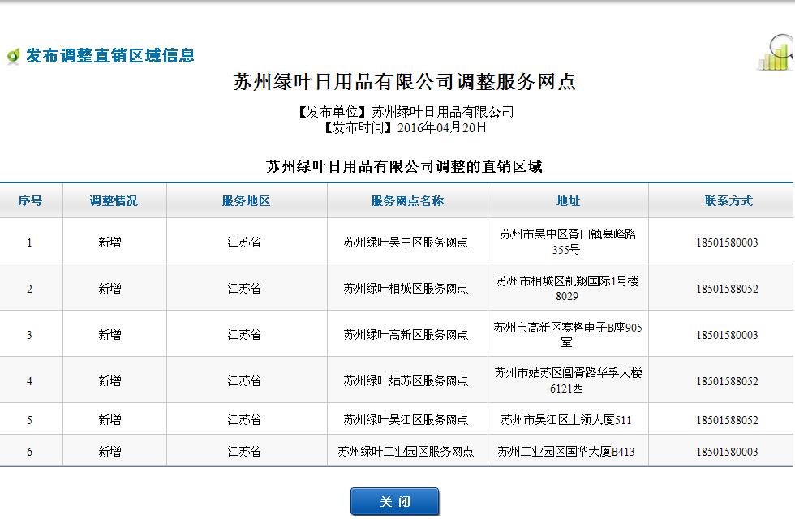Click the 发布时间 date 2016年04月20日

pyautogui.click(x=441, y=127)
